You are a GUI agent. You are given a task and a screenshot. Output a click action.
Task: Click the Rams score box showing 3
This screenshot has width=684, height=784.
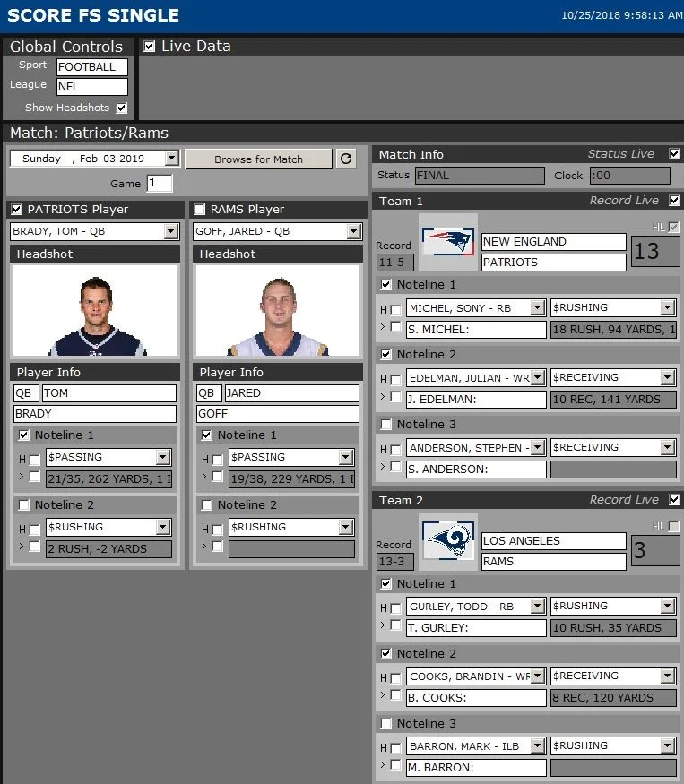[x=655, y=550]
